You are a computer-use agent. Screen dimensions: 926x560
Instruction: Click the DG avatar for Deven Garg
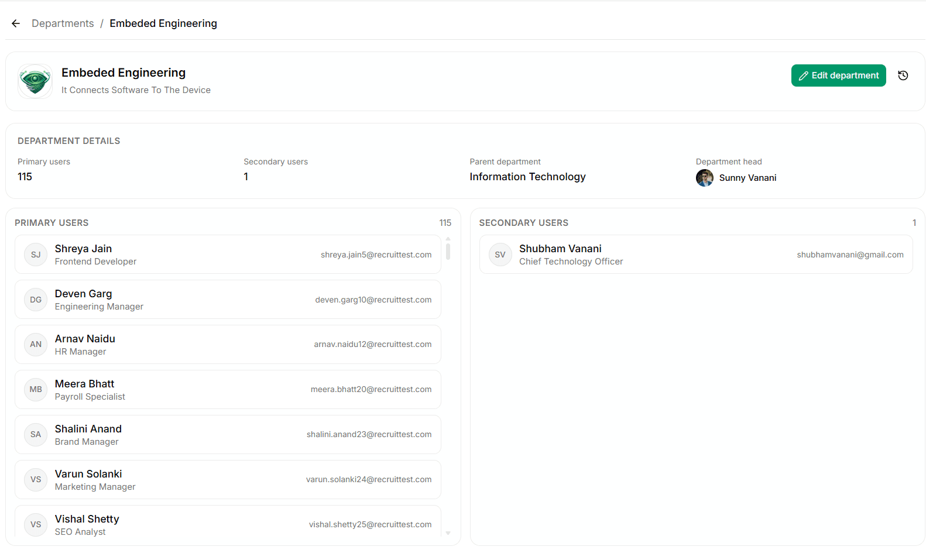click(36, 300)
